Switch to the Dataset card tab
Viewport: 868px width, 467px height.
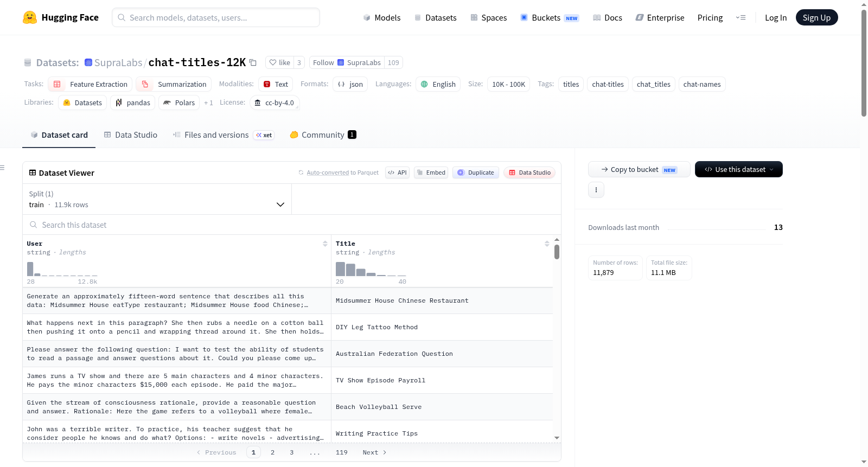(59, 135)
